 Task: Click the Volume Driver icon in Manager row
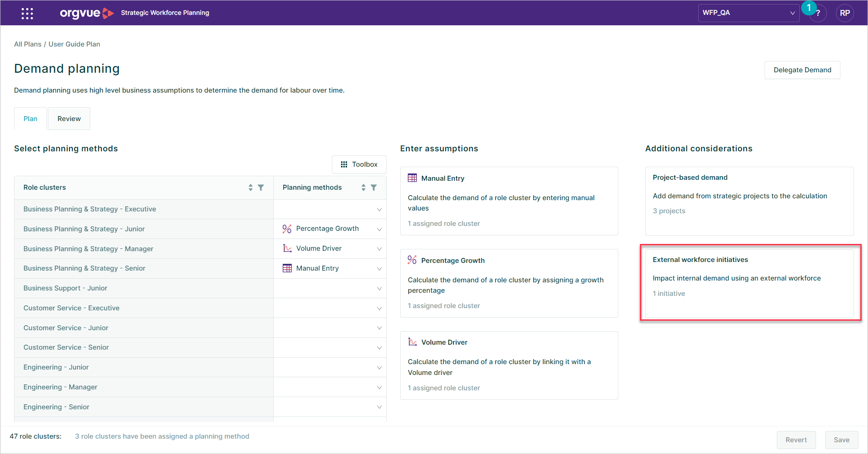[x=287, y=248]
